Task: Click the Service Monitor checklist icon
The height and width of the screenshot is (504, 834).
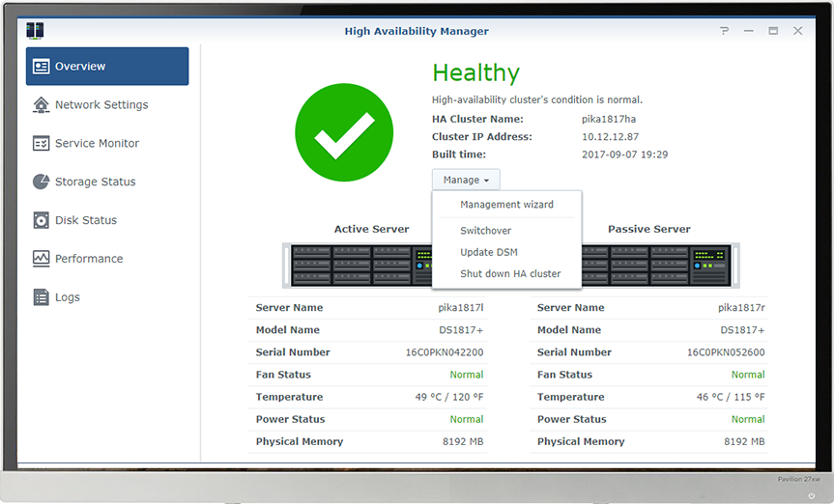Action: [41, 143]
